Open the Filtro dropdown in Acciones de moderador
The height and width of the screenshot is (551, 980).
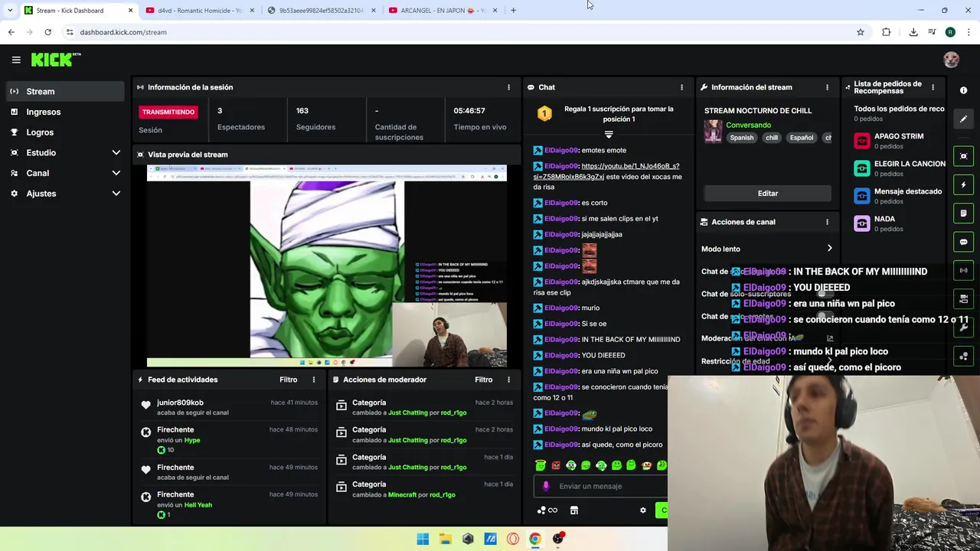pos(484,380)
